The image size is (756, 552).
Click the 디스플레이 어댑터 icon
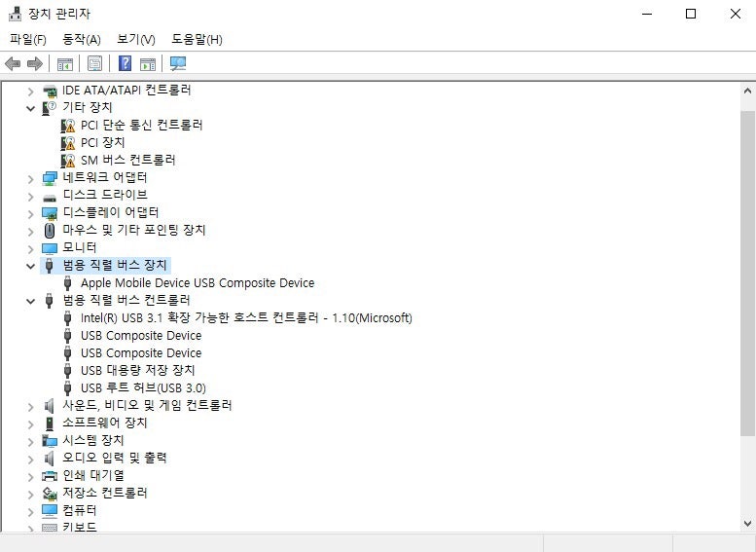[50, 213]
